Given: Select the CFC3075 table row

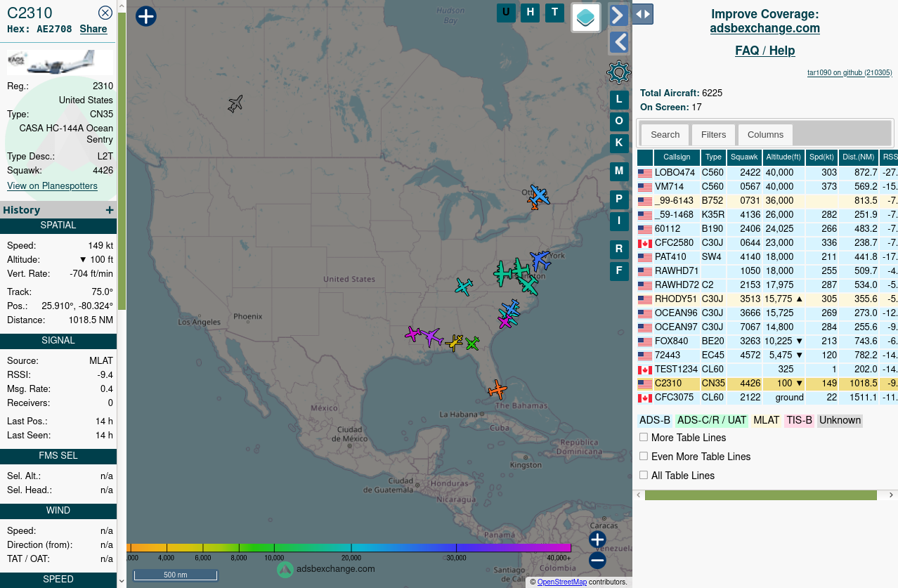Looking at the screenshot, I should pyautogui.click(x=767, y=398).
